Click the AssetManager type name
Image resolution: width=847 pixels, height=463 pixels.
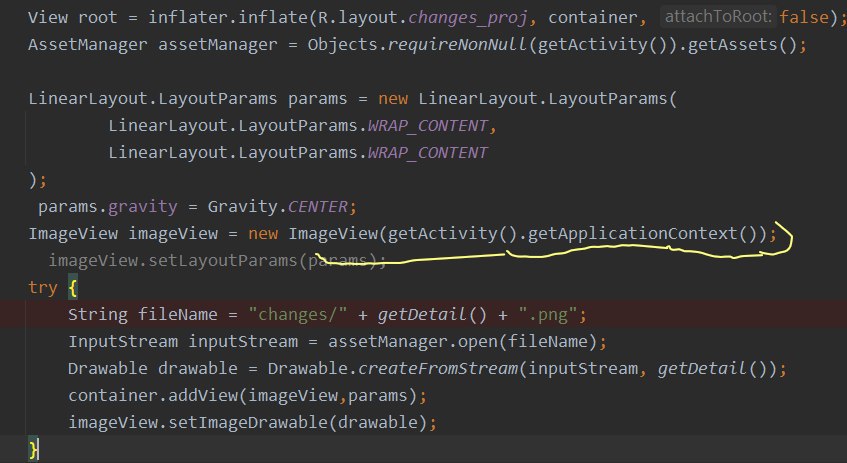click(88, 45)
